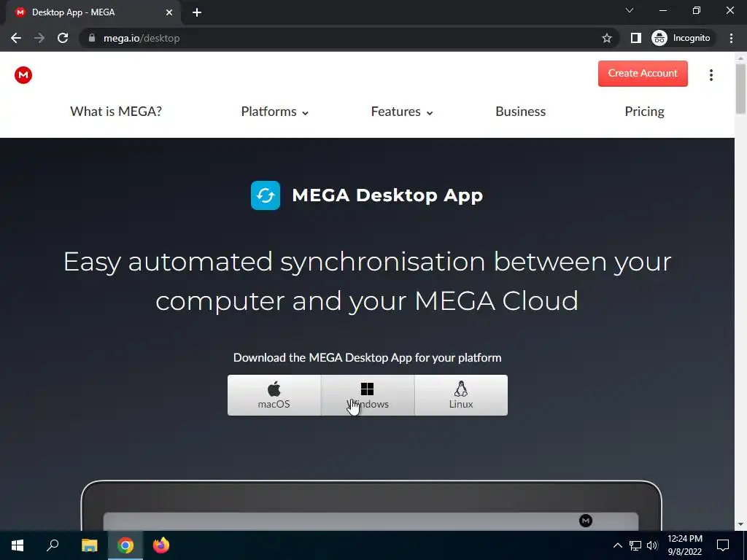Open the What is MEGA? page
Viewport: 747px width, 560px height.
(116, 112)
